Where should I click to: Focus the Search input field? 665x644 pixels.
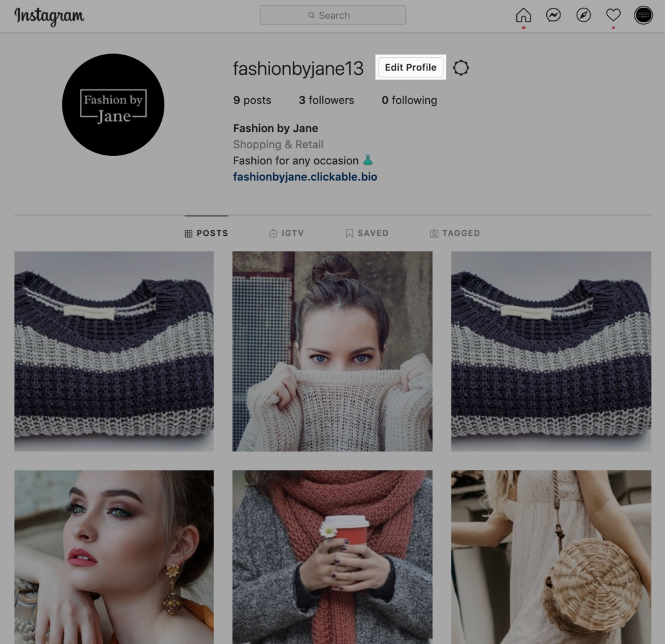click(x=333, y=16)
